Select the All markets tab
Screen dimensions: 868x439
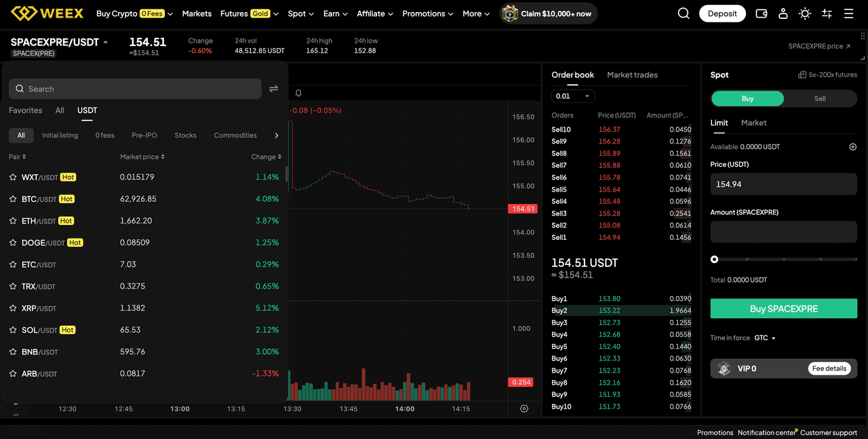click(x=60, y=110)
